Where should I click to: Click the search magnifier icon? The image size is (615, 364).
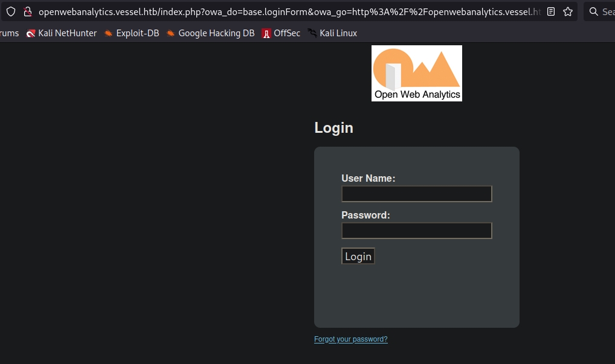click(593, 11)
